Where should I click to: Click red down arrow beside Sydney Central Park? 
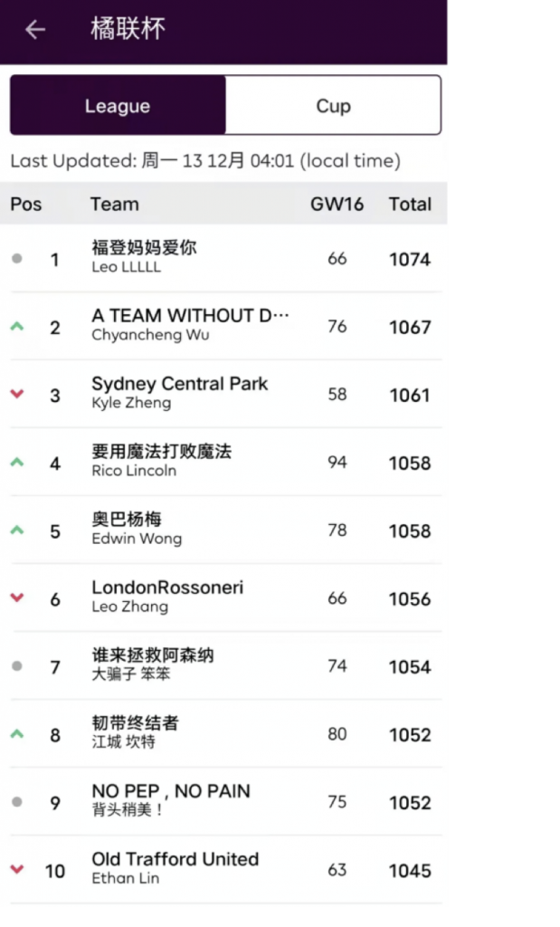tap(16, 395)
